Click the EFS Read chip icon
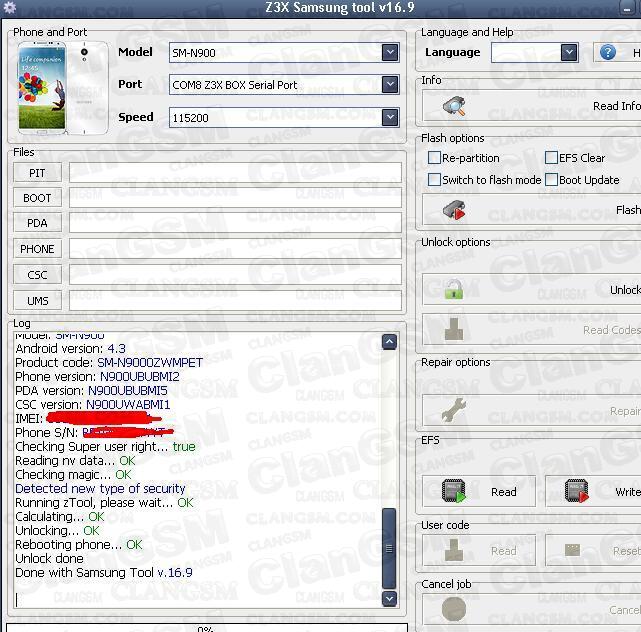The height and width of the screenshot is (632, 641). pyautogui.click(x=454, y=491)
